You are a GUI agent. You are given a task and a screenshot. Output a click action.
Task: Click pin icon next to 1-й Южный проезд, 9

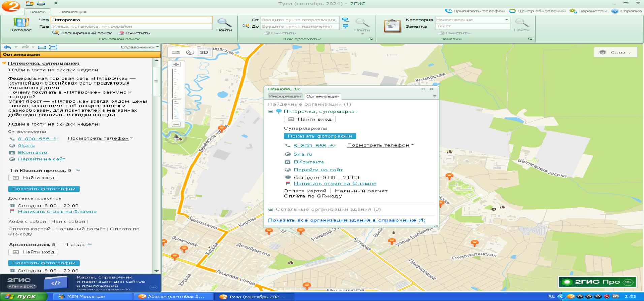pyautogui.click(x=77, y=170)
